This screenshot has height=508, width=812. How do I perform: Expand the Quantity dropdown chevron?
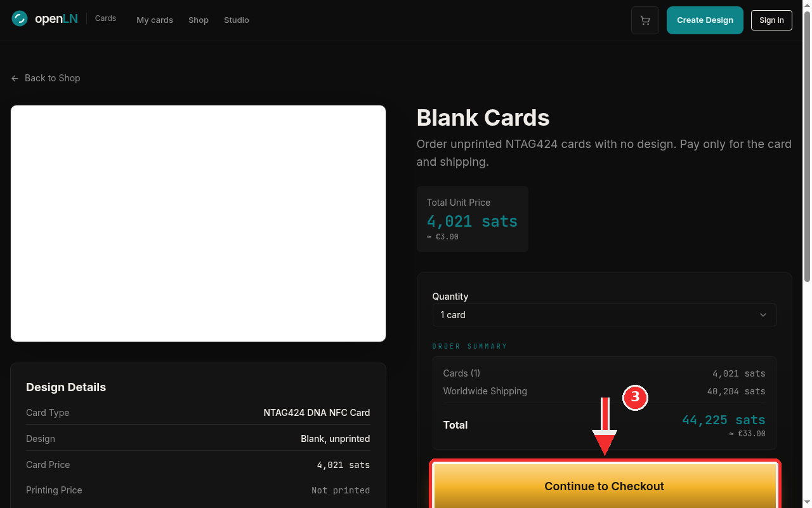pos(763,315)
